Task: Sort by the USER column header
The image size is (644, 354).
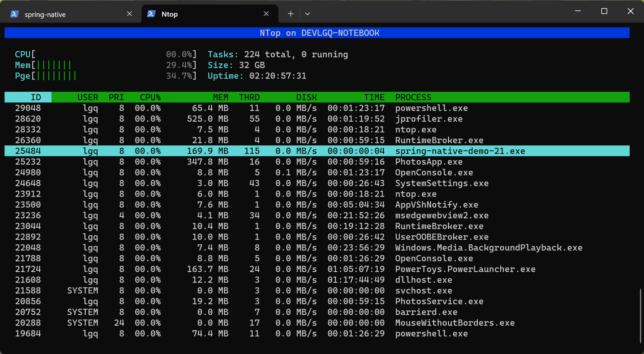Action: coord(88,97)
